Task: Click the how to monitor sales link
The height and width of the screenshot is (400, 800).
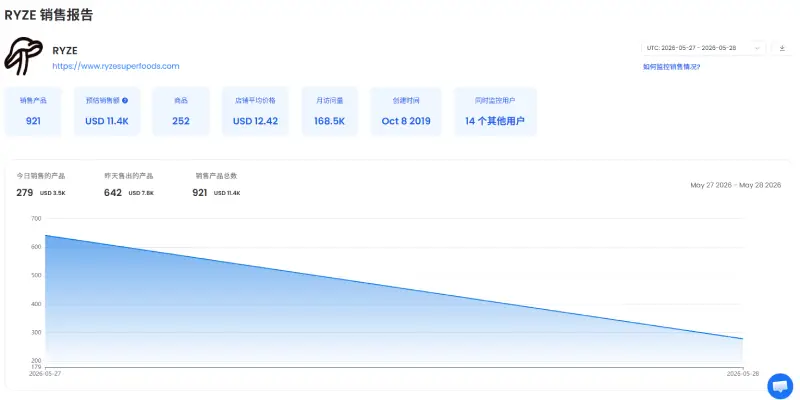Action: [671, 67]
